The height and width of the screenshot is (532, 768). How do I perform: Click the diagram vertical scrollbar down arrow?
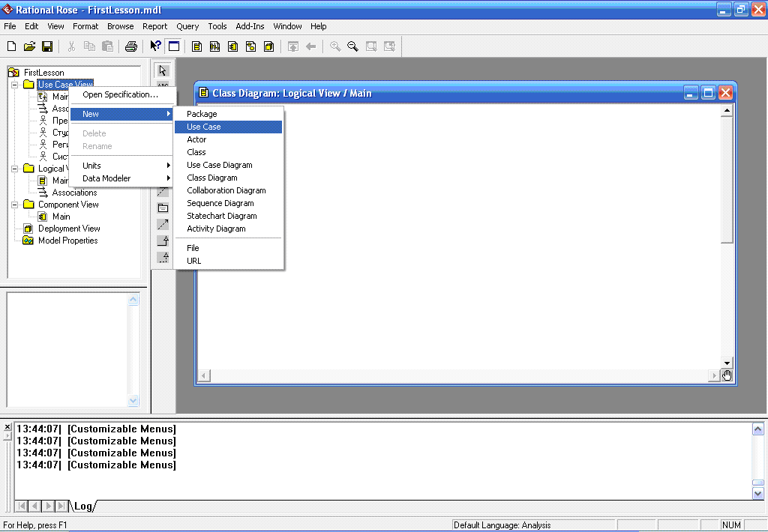click(x=727, y=363)
